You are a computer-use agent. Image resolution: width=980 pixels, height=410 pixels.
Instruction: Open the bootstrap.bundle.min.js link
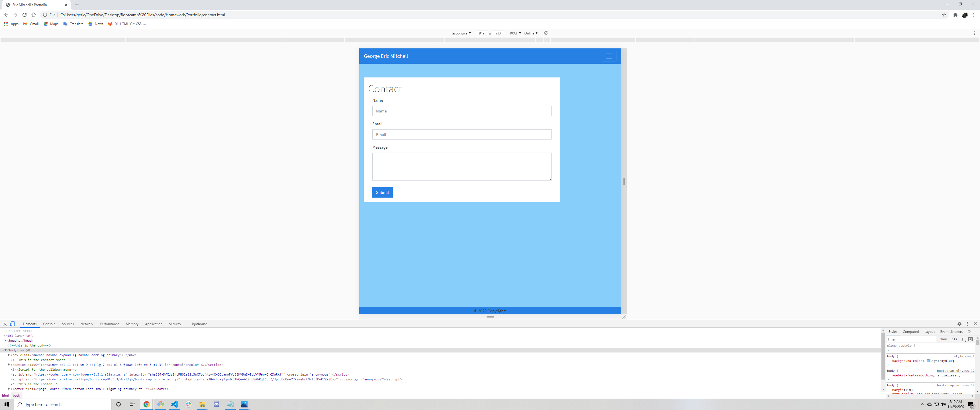(x=107, y=379)
